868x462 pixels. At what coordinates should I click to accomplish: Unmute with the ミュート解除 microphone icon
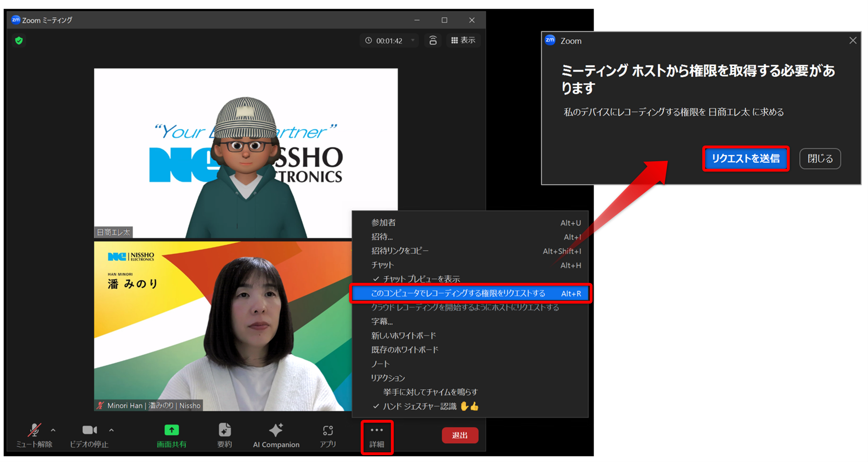pyautogui.click(x=34, y=430)
